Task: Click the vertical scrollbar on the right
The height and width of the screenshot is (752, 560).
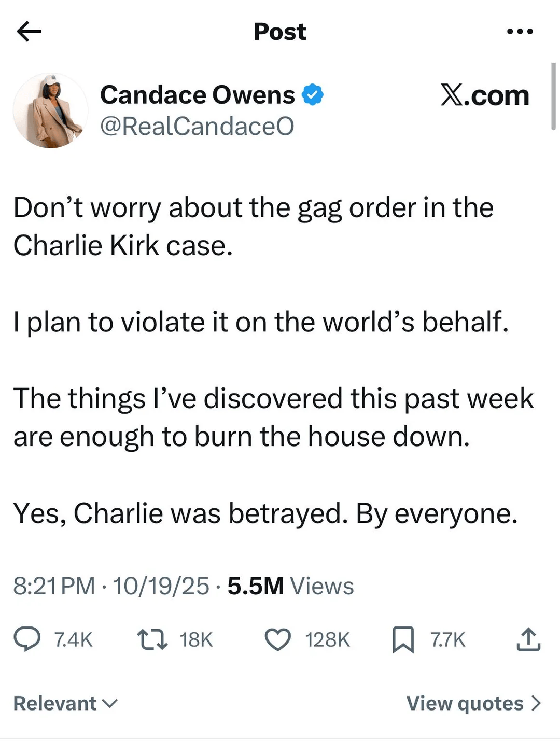Action: (x=553, y=96)
